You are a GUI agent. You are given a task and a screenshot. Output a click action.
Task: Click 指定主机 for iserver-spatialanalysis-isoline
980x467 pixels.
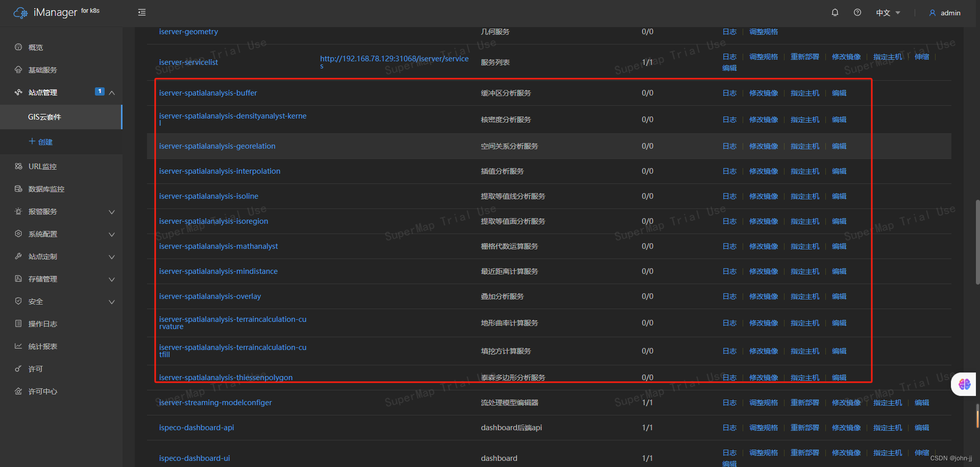805,196
